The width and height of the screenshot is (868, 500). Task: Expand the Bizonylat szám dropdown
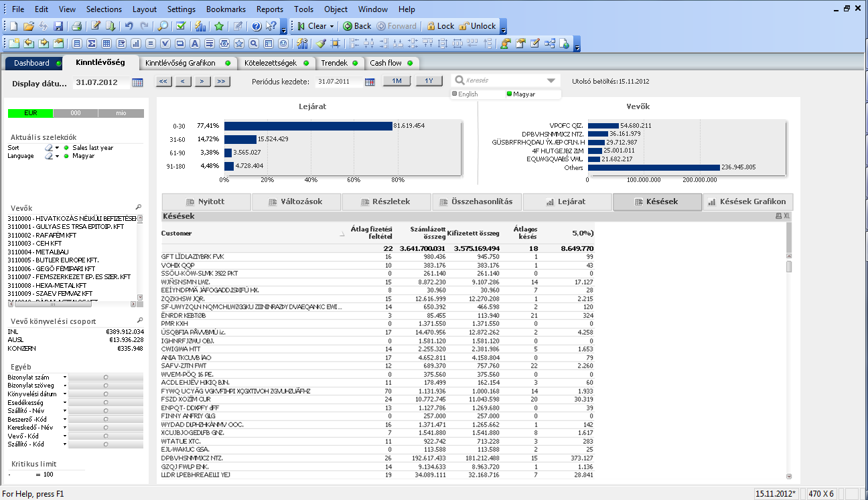[65, 377]
